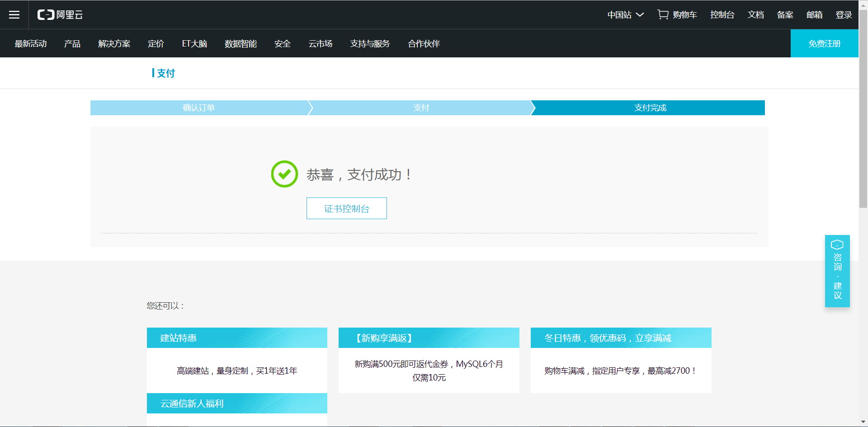Click the 支付 progress step

(x=421, y=108)
